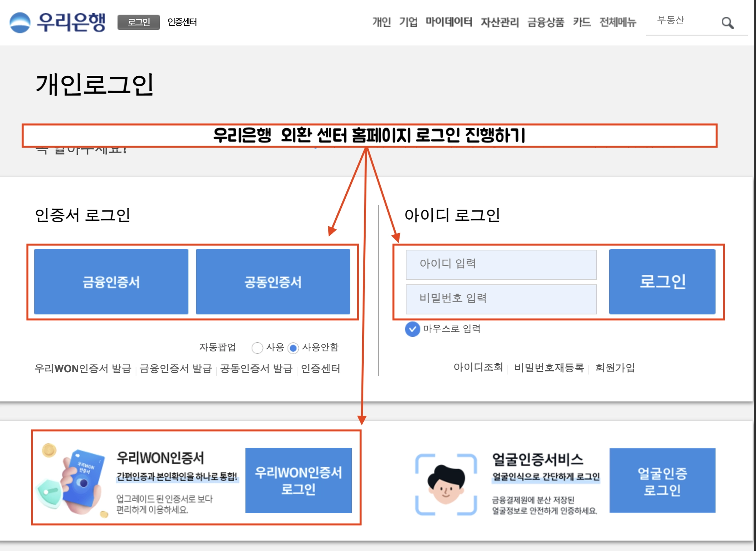756x551 pixels.
Task: Click the 공동인증서 login button
Action: 273,282
